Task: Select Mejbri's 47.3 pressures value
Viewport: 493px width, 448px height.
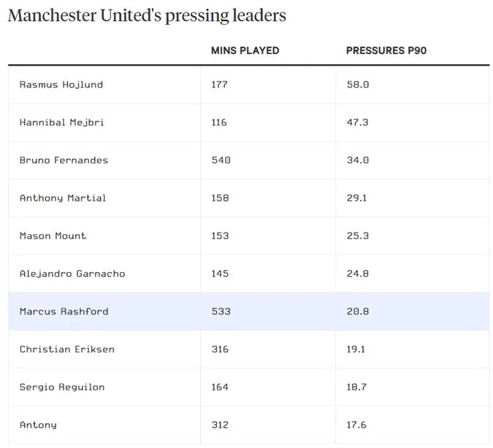Action: click(x=358, y=123)
